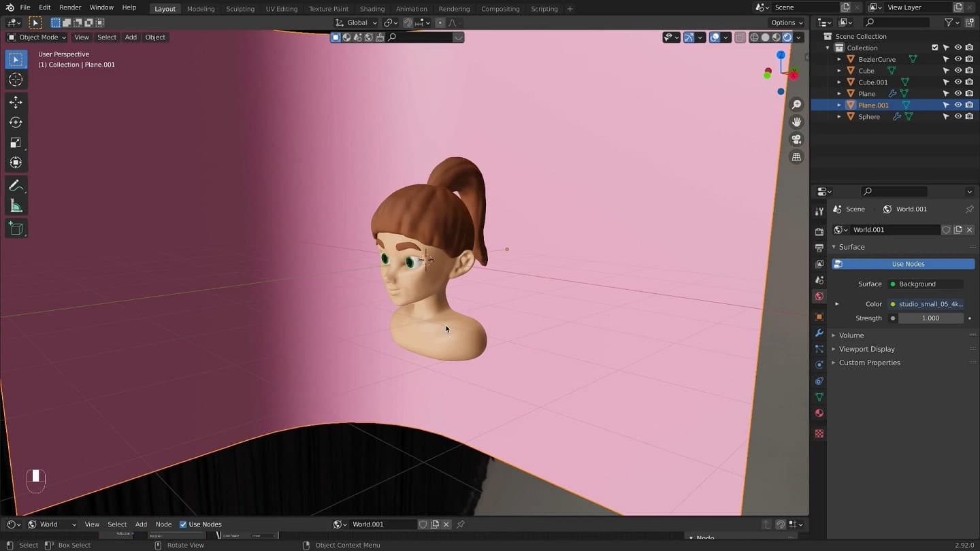980x551 pixels.
Task: Click the Use Nodes button
Action: (907, 264)
